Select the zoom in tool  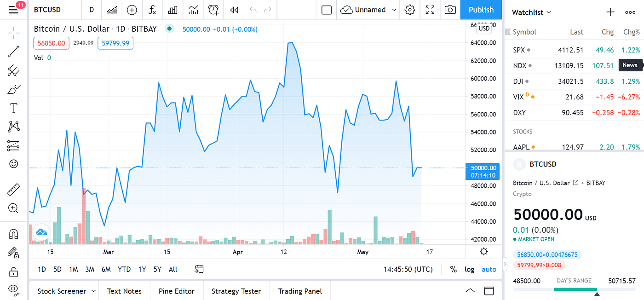(x=14, y=208)
